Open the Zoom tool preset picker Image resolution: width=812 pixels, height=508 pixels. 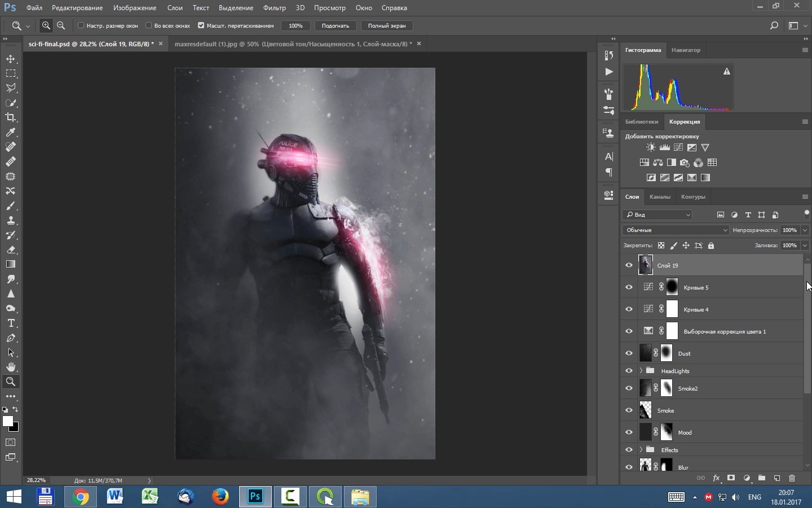(21, 25)
